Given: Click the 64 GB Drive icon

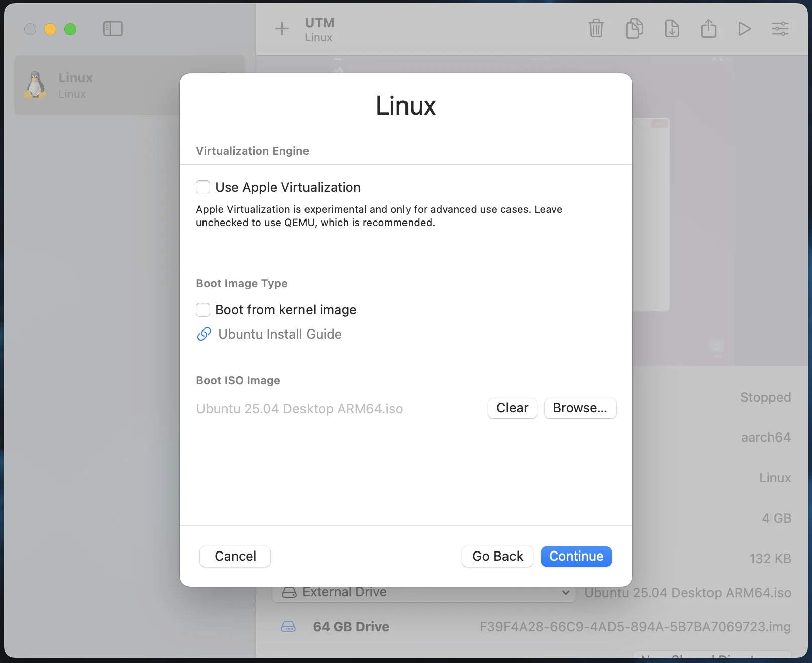Looking at the screenshot, I should tap(288, 627).
